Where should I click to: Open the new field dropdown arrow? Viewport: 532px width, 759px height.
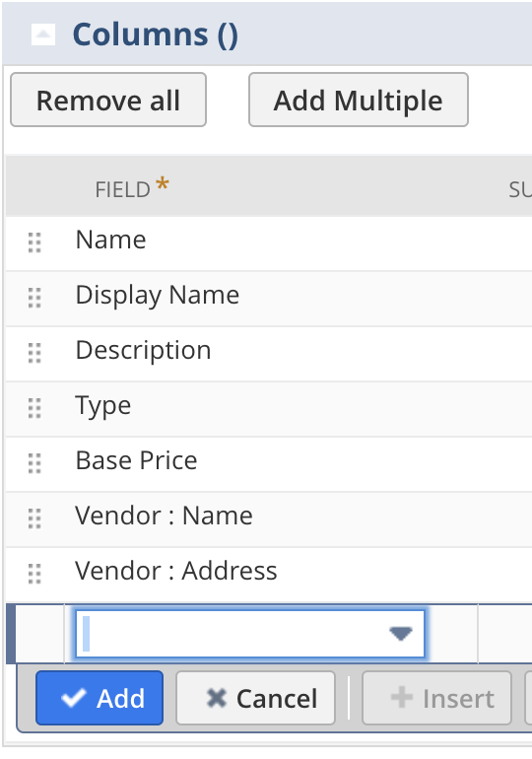[400, 634]
